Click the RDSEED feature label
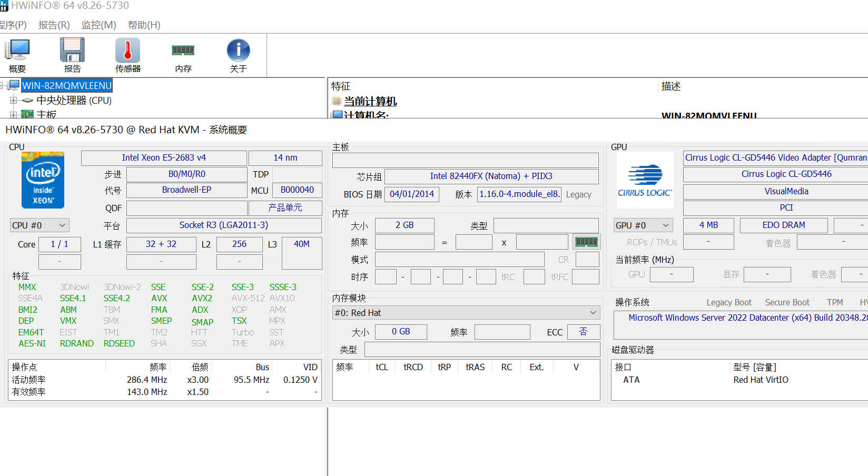Viewport: 868px width, 476px height. [x=119, y=344]
